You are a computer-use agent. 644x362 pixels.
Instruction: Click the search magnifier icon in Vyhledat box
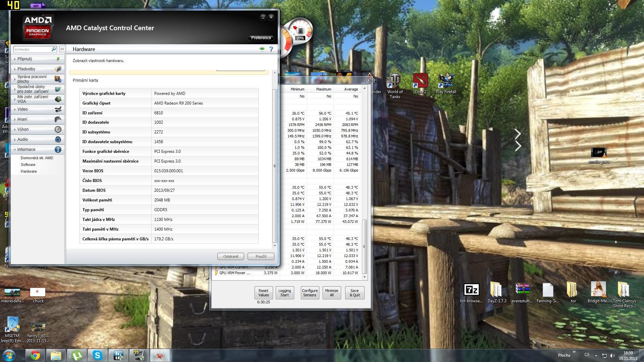point(54,49)
